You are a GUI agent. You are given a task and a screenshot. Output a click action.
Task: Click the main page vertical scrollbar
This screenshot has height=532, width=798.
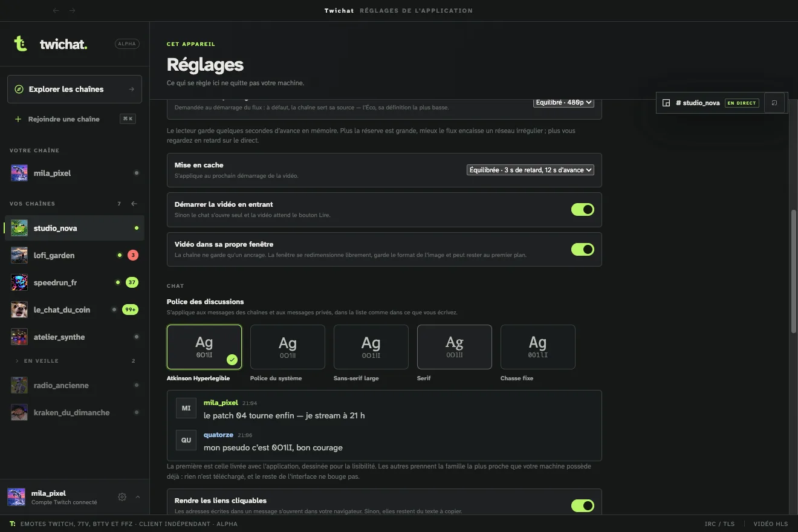794,271
